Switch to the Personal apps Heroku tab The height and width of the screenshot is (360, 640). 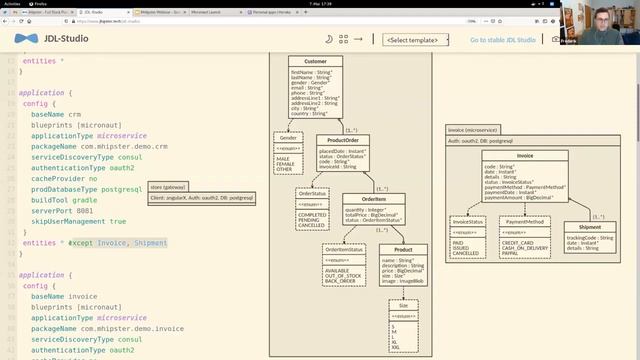[273, 12]
